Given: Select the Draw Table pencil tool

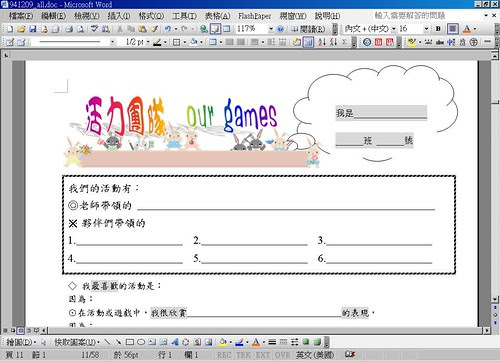Looking at the screenshot, I should [x=10, y=42].
